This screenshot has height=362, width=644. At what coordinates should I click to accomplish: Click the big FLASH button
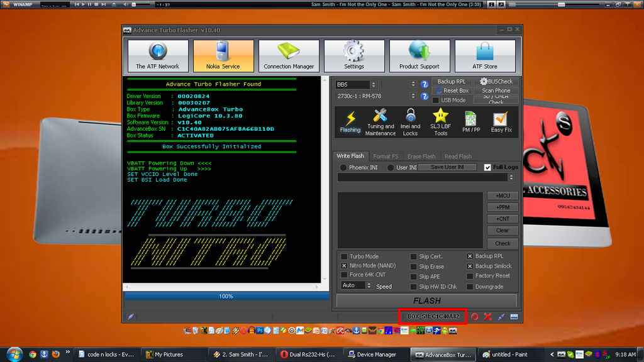coord(427,301)
